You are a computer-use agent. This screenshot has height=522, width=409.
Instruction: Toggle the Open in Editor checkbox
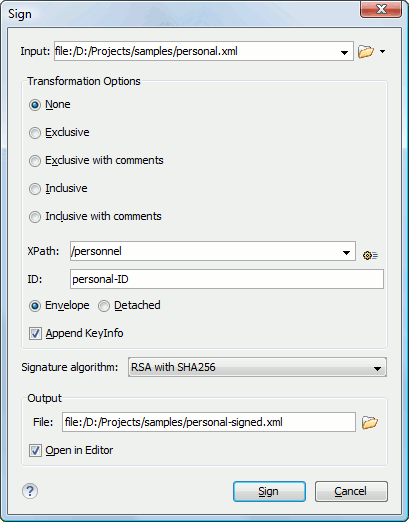click(35, 450)
